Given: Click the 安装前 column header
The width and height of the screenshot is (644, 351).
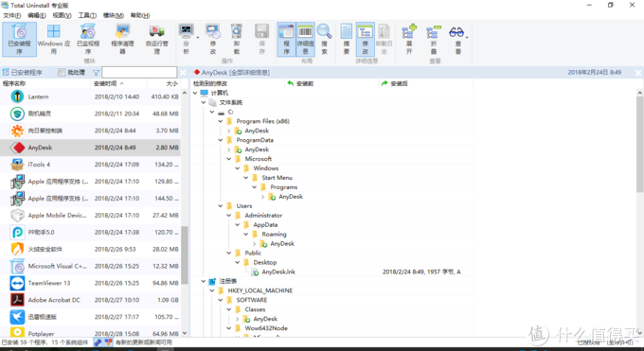Looking at the screenshot, I should point(331,83).
